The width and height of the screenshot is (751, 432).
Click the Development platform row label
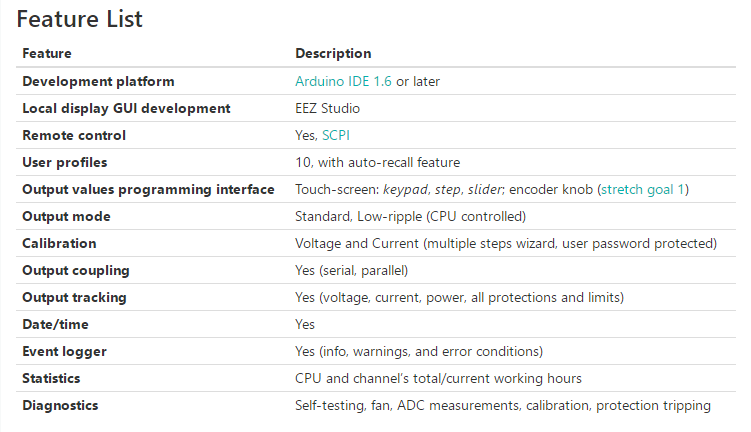pos(98,81)
